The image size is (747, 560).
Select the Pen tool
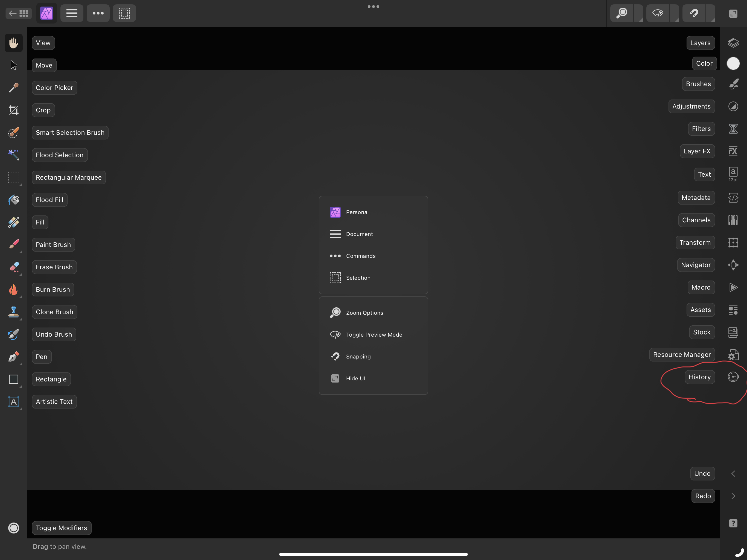(13, 357)
